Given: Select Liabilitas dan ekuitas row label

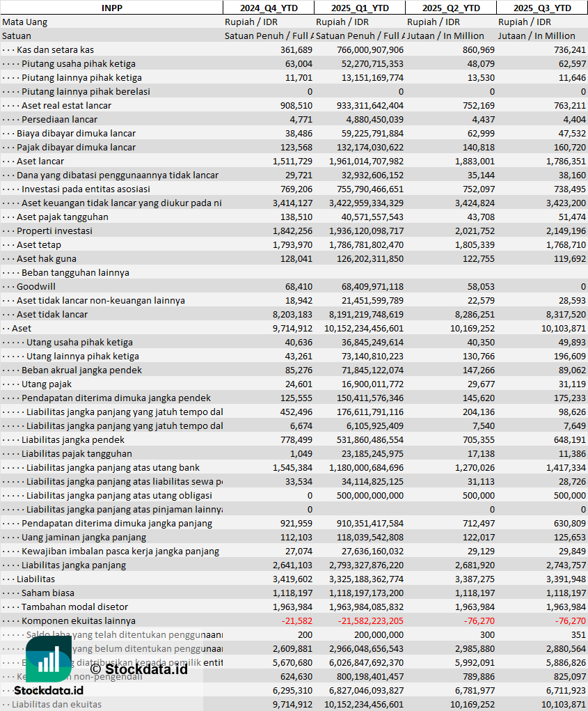Looking at the screenshot, I should [x=56, y=705].
